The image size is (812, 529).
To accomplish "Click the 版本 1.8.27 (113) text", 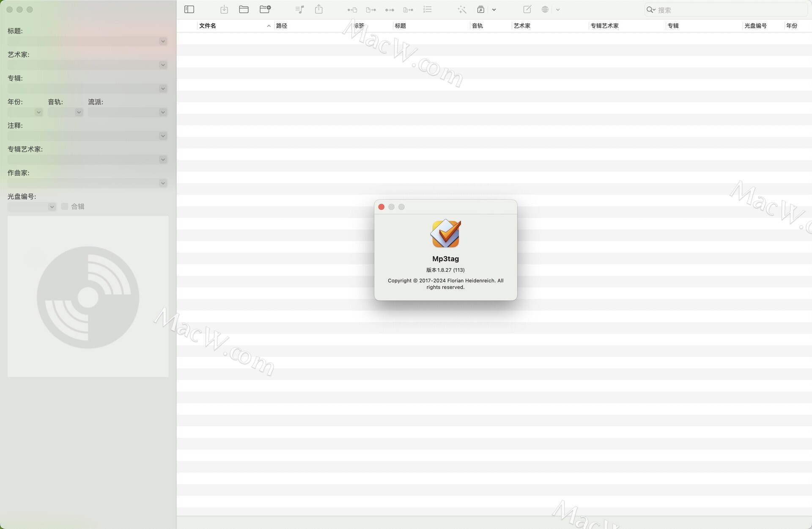I will pyautogui.click(x=445, y=270).
